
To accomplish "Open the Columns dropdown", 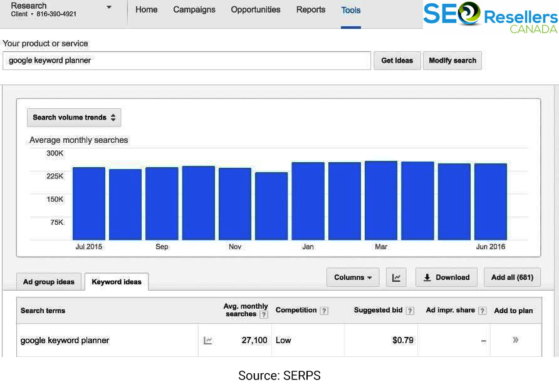I will pyautogui.click(x=353, y=277).
